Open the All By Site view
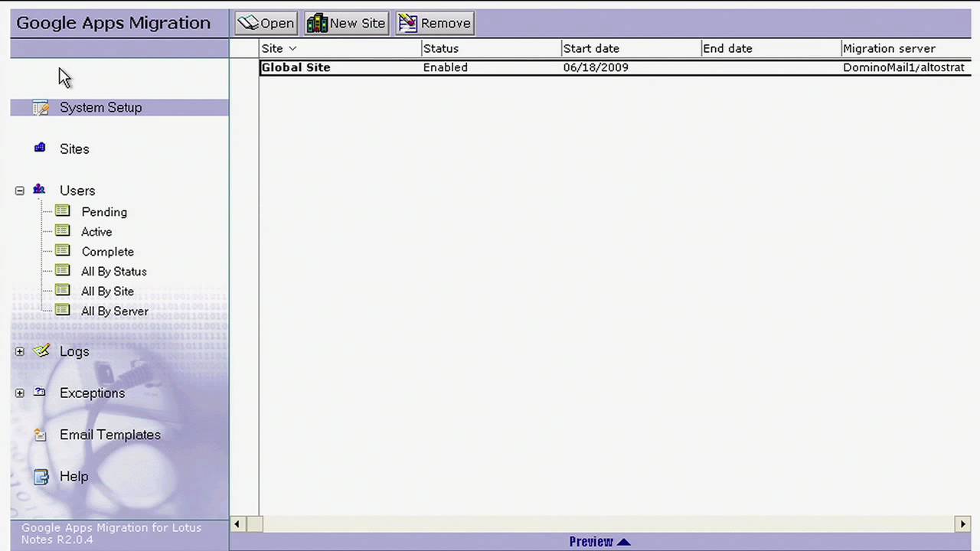The image size is (980, 551). click(x=107, y=292)
